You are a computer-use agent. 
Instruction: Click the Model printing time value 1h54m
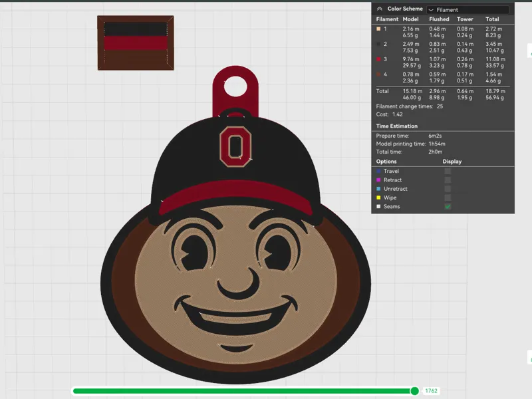(437, 144)
